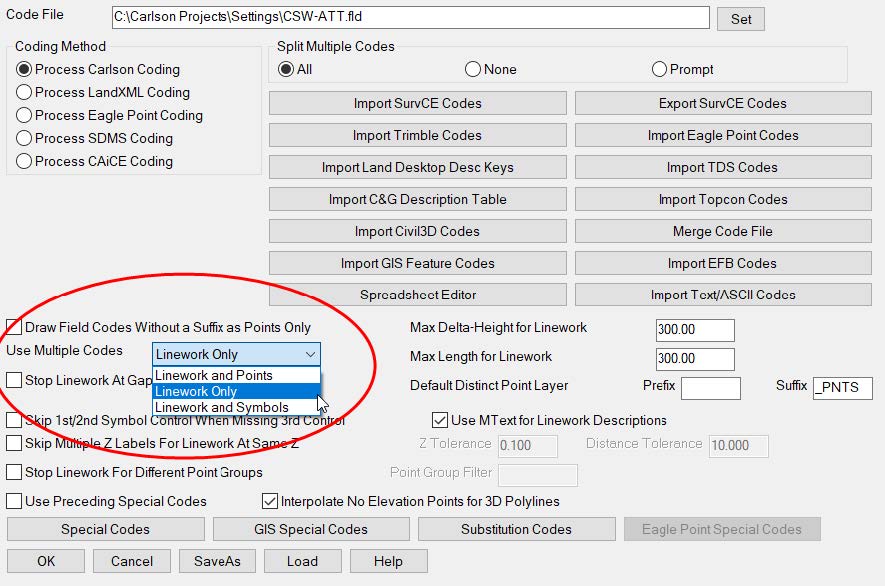
Task: Click the Set button for Code File
Action: 741,19
